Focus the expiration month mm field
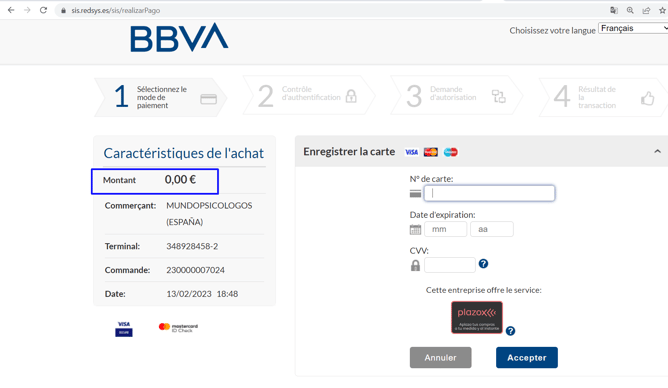Image resolution: width=668 pixels, height=388 pixels. [x=445, y=229]
